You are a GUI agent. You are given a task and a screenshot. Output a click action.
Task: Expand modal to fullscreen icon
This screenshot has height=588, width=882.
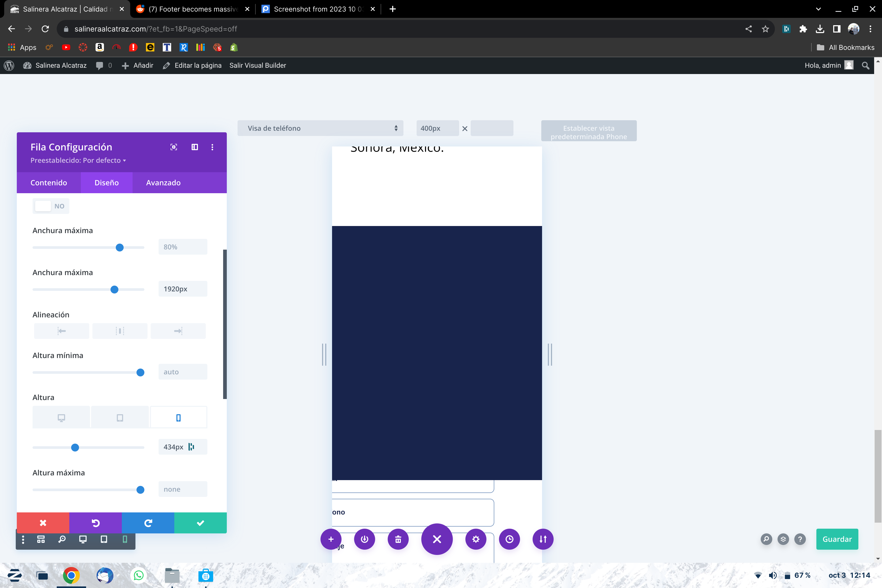coord(174,147)
